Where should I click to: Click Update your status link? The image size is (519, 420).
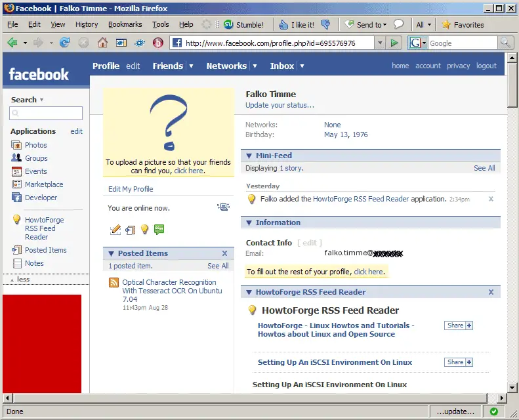pos(280,105)
